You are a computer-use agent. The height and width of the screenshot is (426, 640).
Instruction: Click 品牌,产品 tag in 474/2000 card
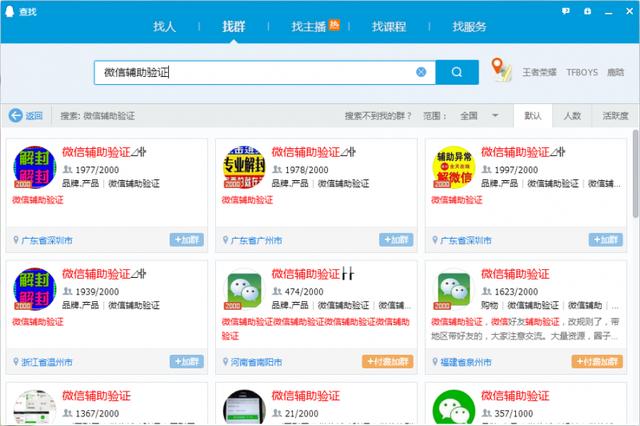click(x=290, y=305)
